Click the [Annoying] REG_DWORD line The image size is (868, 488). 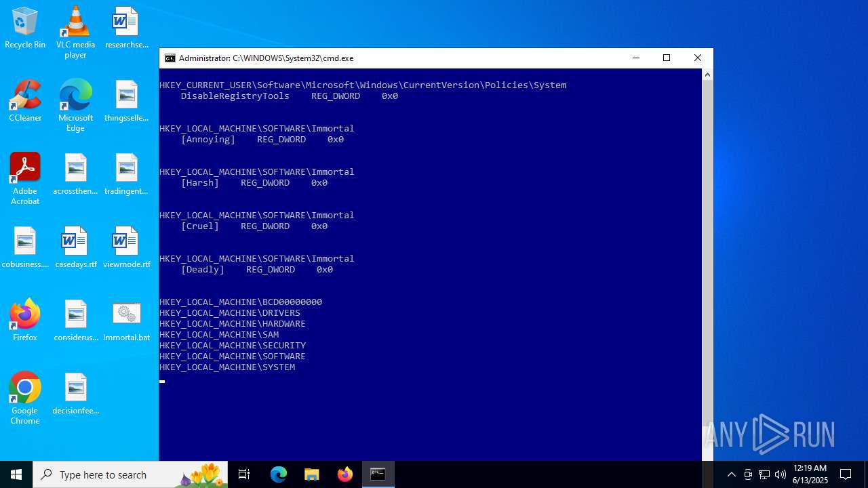(x=262, y=140)
